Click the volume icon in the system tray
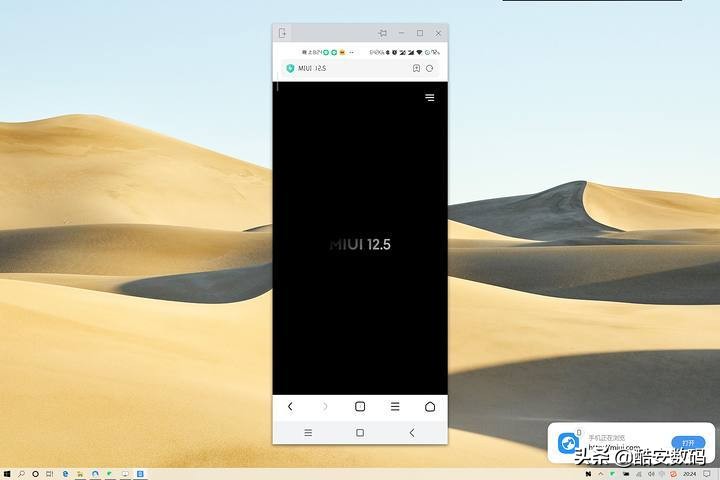Image resolution: width=720 pixels, height=480 pixels. coord(652,474)
